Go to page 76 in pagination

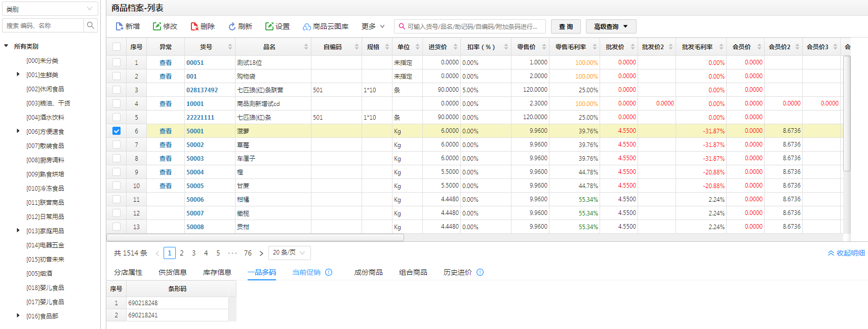(248, 253)
